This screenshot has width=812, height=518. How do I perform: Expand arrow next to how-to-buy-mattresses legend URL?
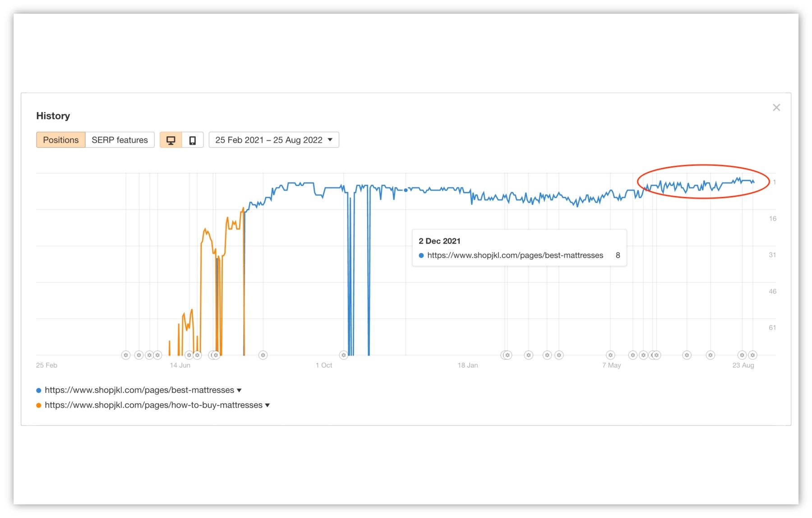pos(268,405)
